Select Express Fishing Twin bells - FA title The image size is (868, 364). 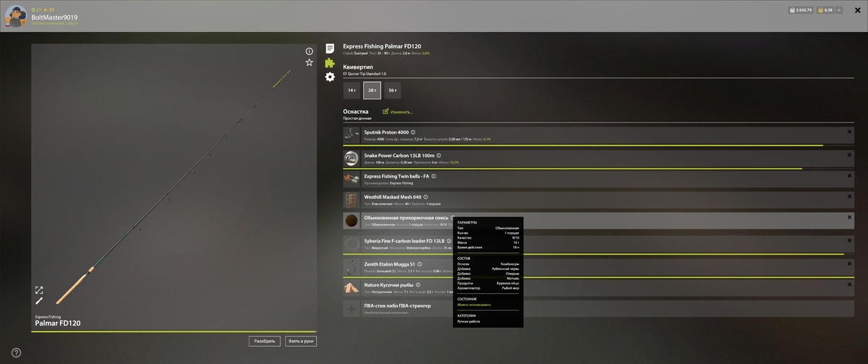(396, 176)
